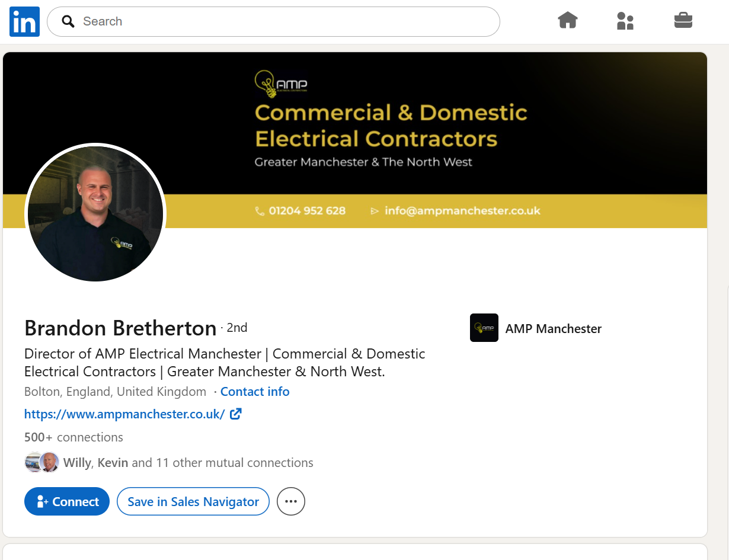Open My Network people icon
The width and height of the screenshot is (729, 560).
pyautogui.click(x=625, y=21)
